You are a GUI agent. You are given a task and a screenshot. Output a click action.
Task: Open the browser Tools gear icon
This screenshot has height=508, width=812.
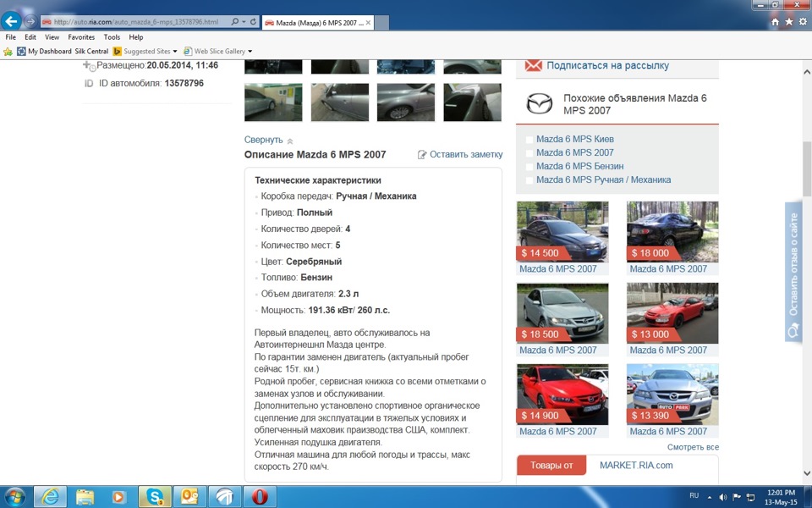point(803,22)
